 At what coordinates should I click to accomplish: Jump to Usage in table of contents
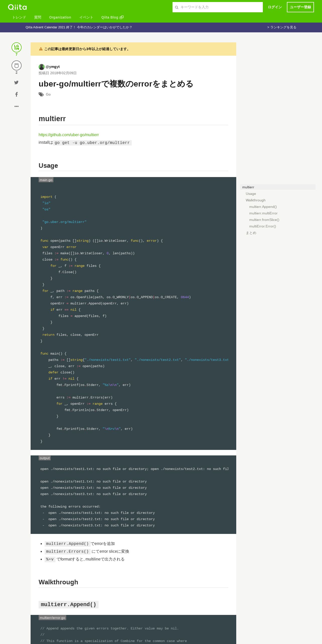(x=251, y=194)
